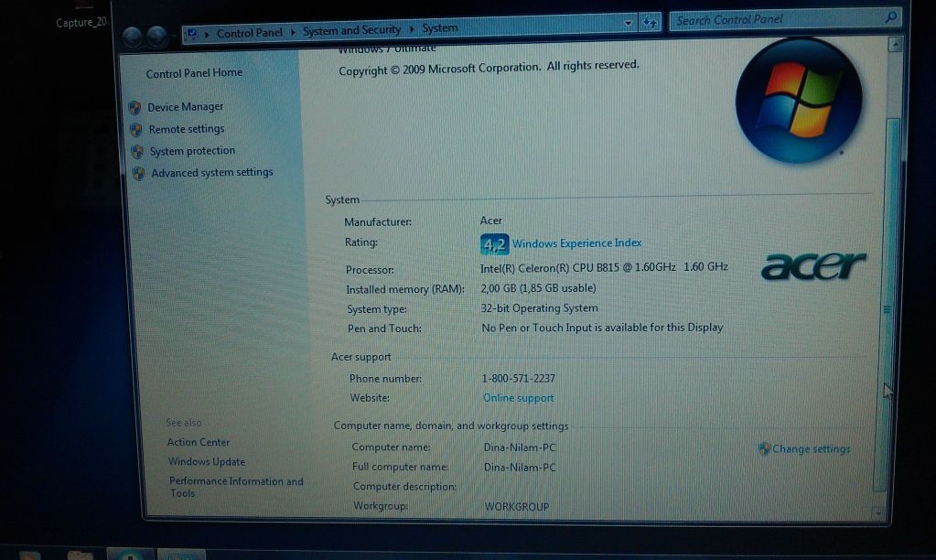Viewport: 936px width, 560px height.
Task: Open System protection link
Action: click(192, 151)
